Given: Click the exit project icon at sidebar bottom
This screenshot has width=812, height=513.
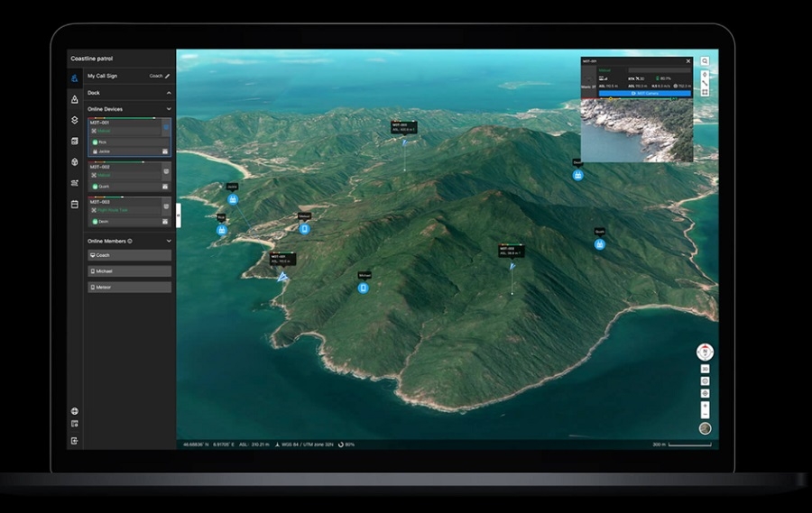Looking at the screenshot, I should point(75,441).
